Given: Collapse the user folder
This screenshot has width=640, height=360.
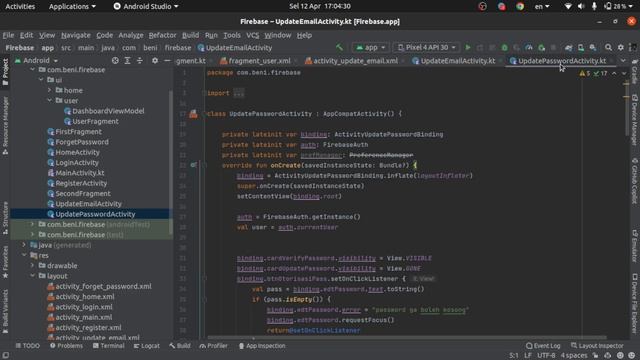Looking at the screenshot, I should click(x=49, y=100).
